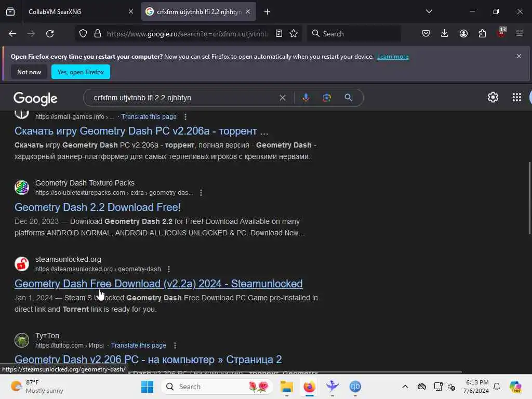Click Yes, open Firefox button
This screenshot has height=399, width=532.
click(81, 72)
